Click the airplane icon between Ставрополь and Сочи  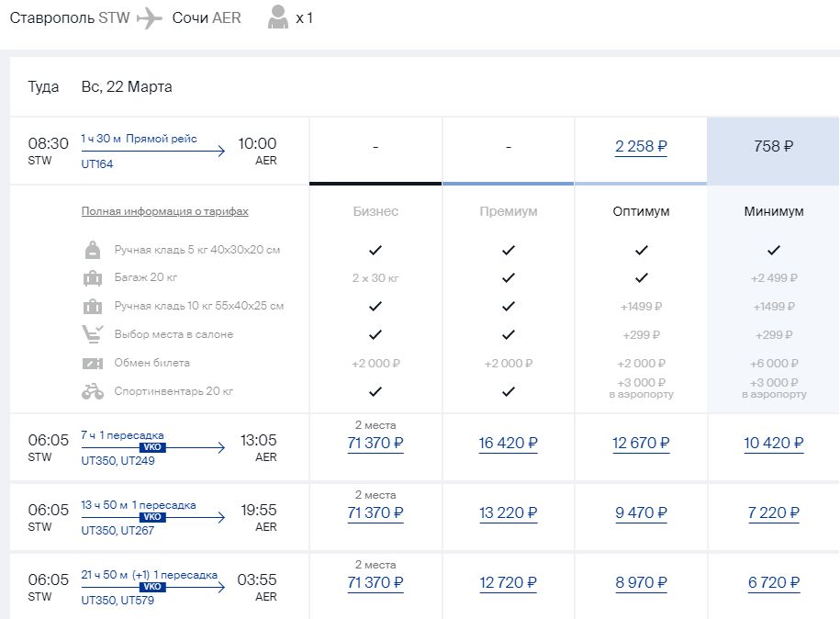tap(149, 17)
